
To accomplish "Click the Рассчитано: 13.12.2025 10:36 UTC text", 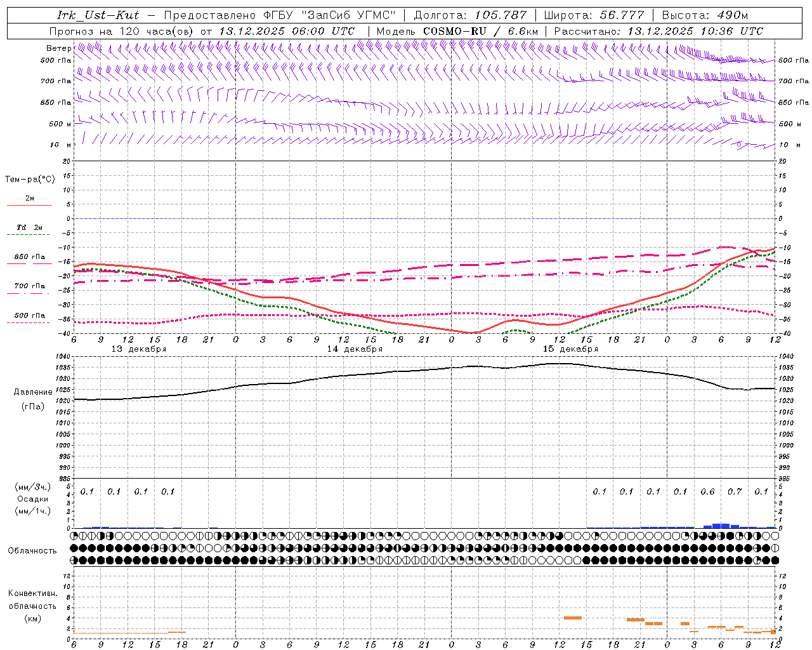I will pos(658,31).
